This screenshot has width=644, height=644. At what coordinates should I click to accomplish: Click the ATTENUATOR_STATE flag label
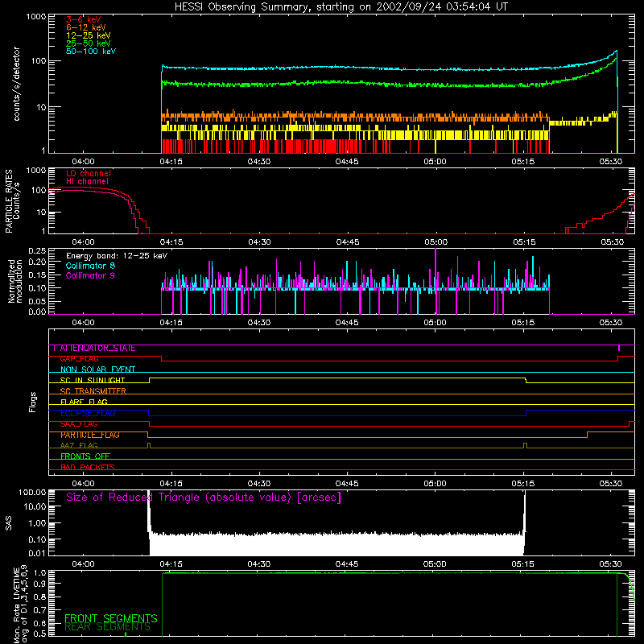click(97, 349)
